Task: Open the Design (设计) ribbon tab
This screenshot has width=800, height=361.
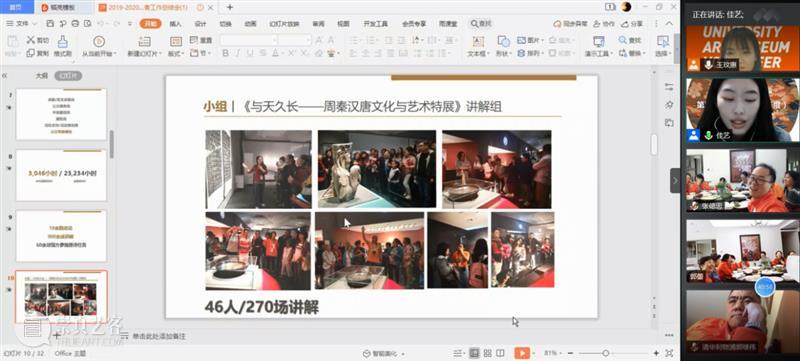Action: tap(200, 23)
